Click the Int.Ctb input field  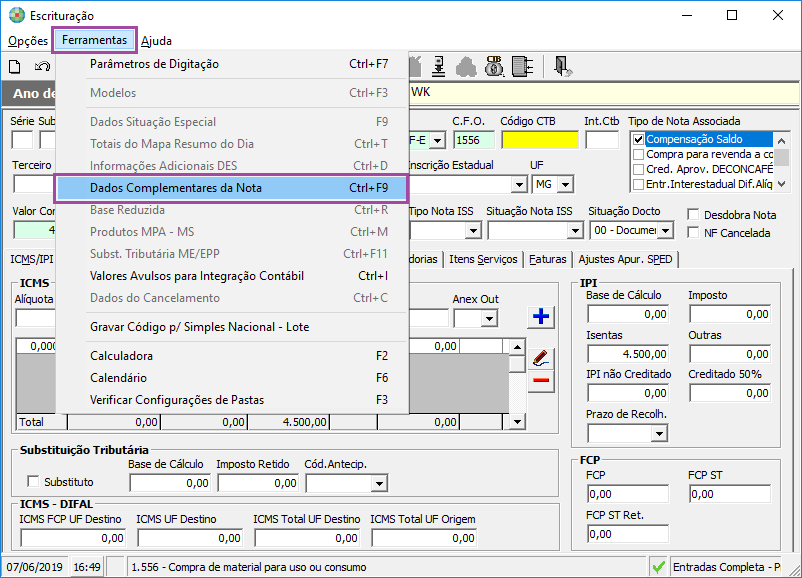(602, 140)
